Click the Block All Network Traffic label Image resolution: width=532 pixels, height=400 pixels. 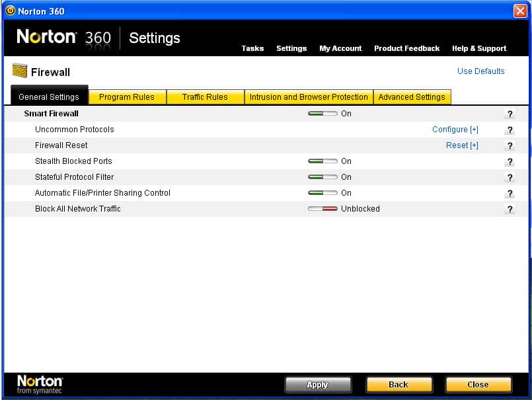tap(78, 208)
